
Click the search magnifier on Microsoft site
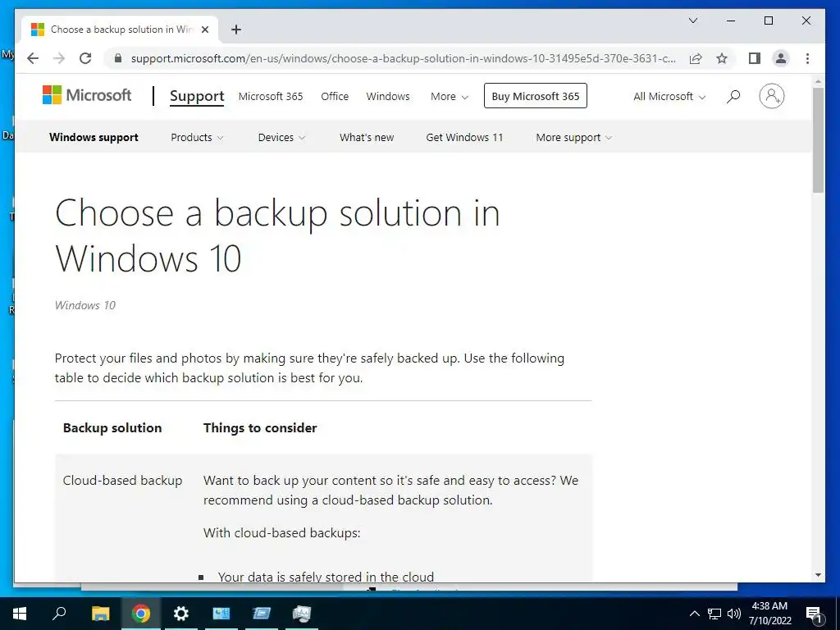733,97
